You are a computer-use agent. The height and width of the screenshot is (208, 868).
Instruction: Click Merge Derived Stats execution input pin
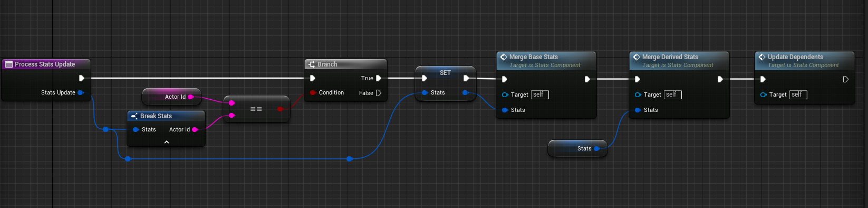pos(638,79)
